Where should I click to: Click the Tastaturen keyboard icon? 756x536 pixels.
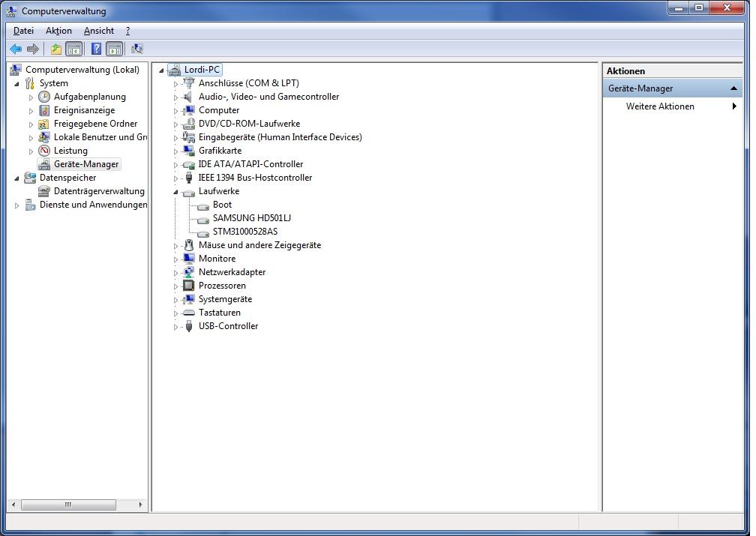click(x=189, y=313)
